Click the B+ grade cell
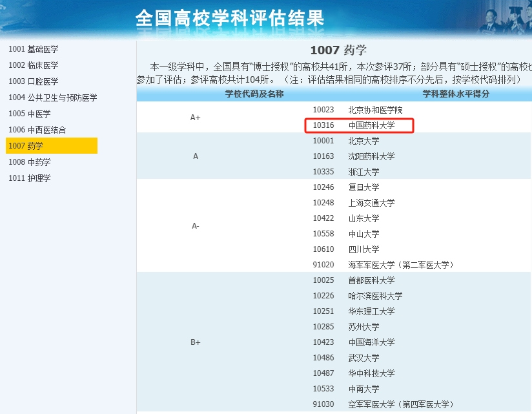 (195, 342)
